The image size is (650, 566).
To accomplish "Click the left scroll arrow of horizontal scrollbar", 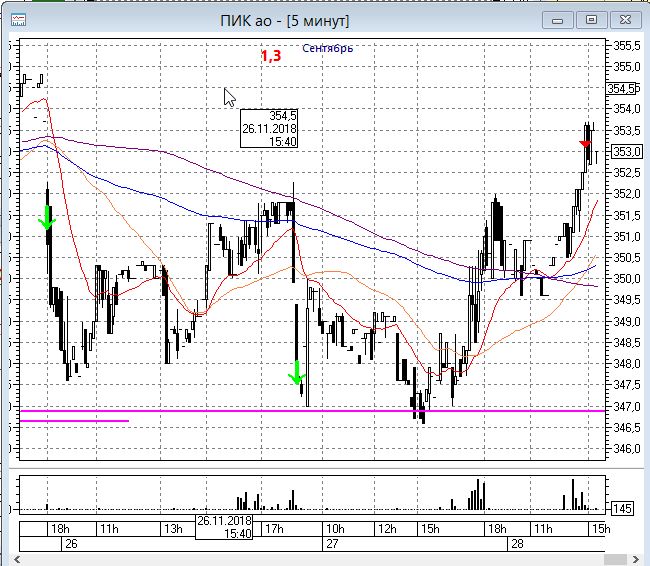I will pyautogui.click(x=17, y=559).
